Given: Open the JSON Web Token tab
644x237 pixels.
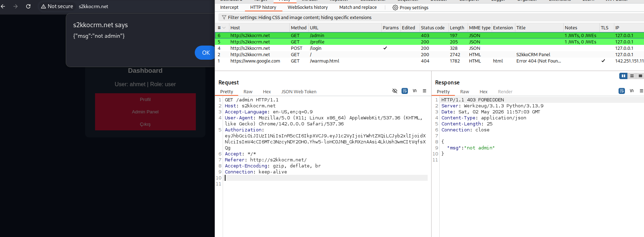Looking at the screenshot, I should tap(299, 91).
